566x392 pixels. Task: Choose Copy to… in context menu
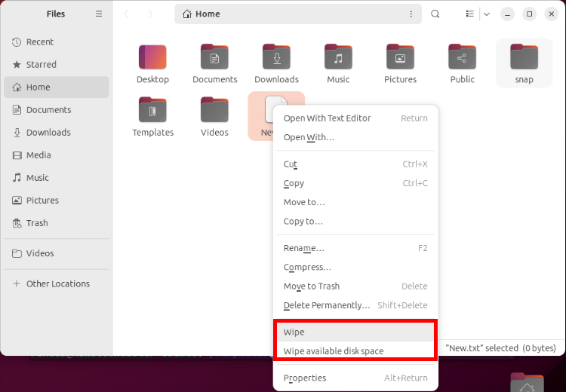click(355, 222)
